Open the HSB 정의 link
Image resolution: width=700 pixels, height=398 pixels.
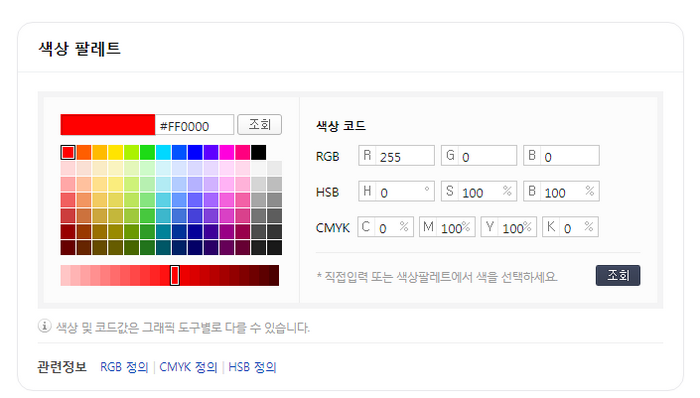coord(252,367)
